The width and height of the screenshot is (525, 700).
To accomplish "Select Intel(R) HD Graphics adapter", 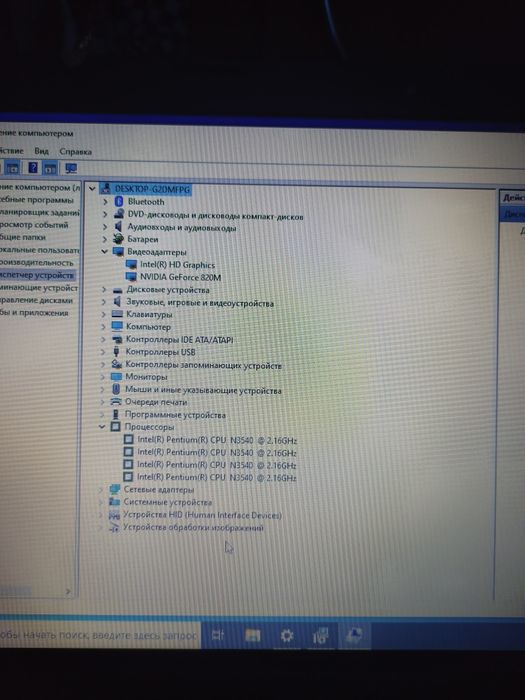I will tap(177, 264).
